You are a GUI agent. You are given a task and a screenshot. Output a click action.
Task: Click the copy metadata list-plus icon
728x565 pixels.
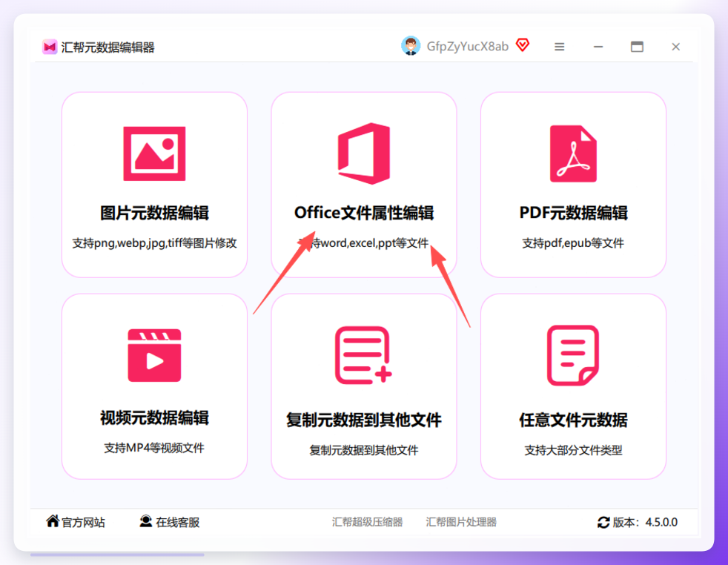pyautogui.click(x=363, y=355)
